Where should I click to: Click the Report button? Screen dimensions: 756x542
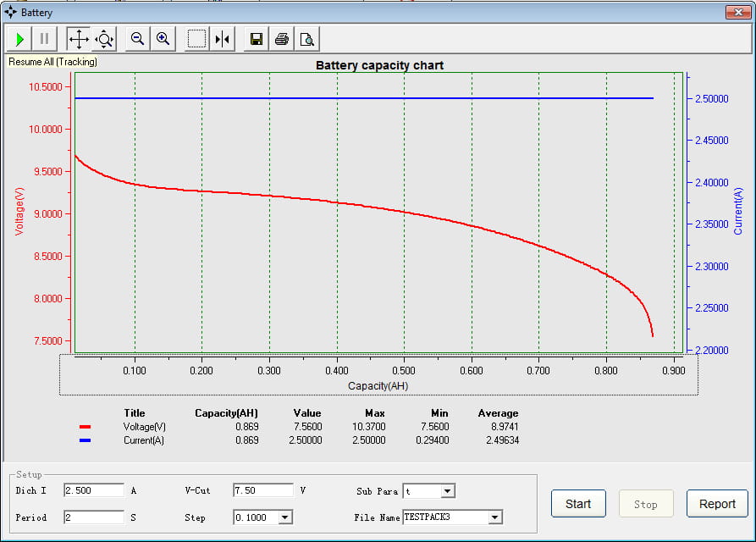point(717,503)
